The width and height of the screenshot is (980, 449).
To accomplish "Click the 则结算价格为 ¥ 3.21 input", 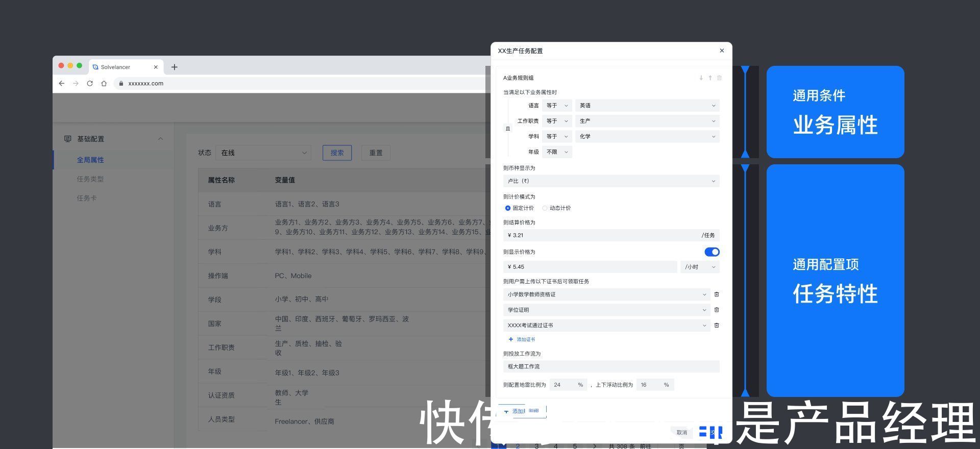I will [x=611, y=235].
